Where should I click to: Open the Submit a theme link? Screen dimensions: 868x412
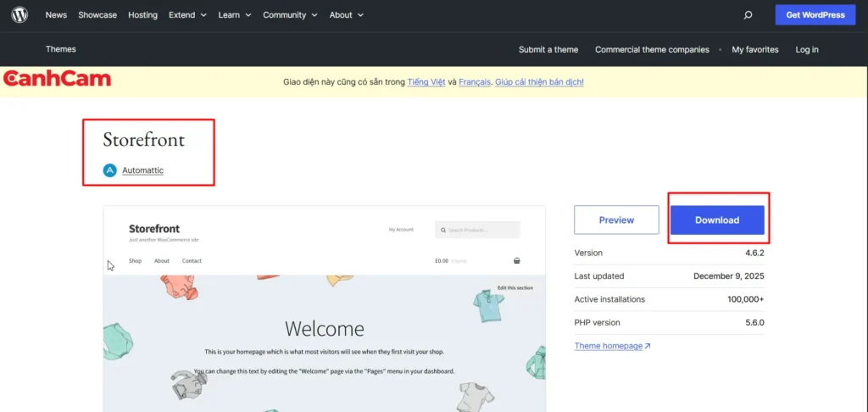[548, 49]
